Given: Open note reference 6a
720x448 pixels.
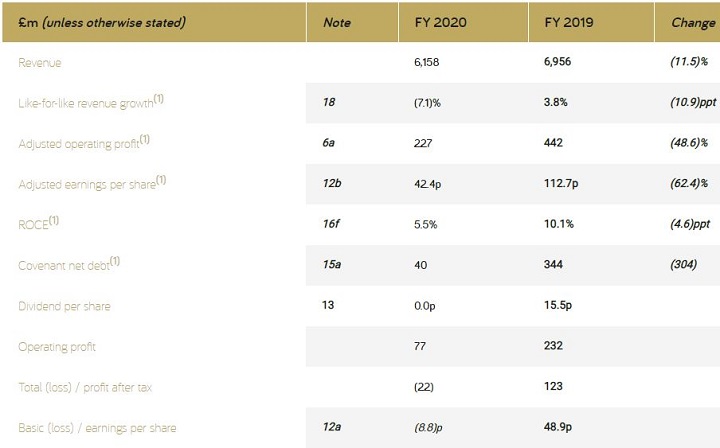Looking at the screenshot, I should click(328, 143).
